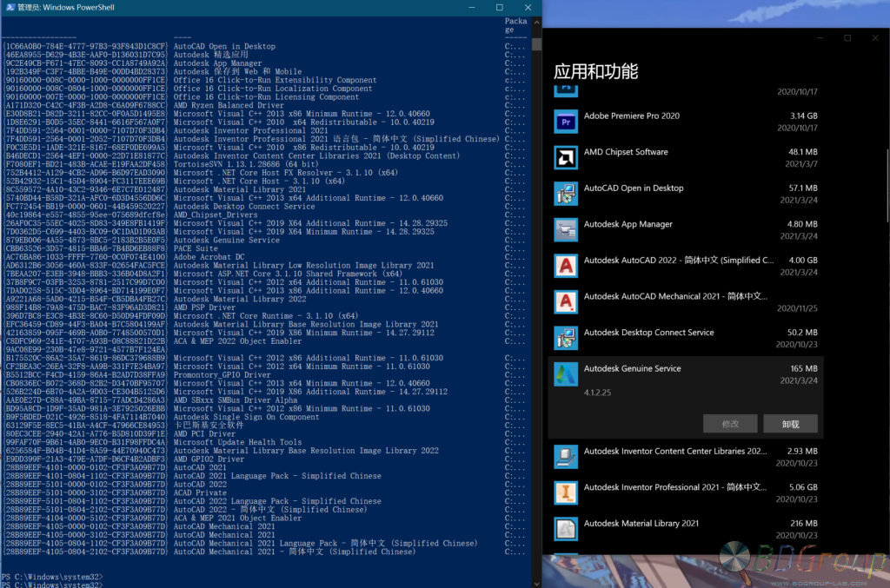Click AMD GPIO2 Driver line in PowerShell
Viewport: 890px width, 588px height.
click(209, 459)
